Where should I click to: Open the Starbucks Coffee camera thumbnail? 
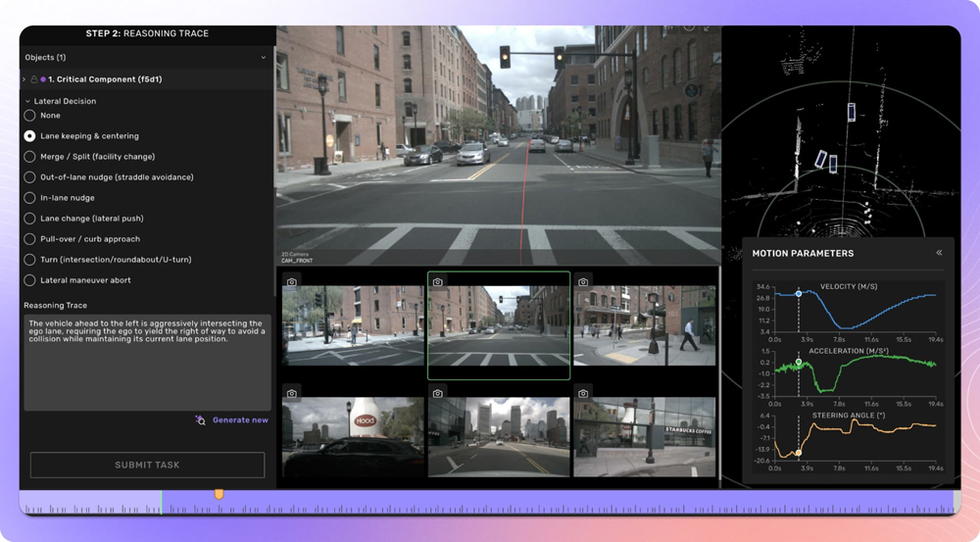tap(645, 436)
